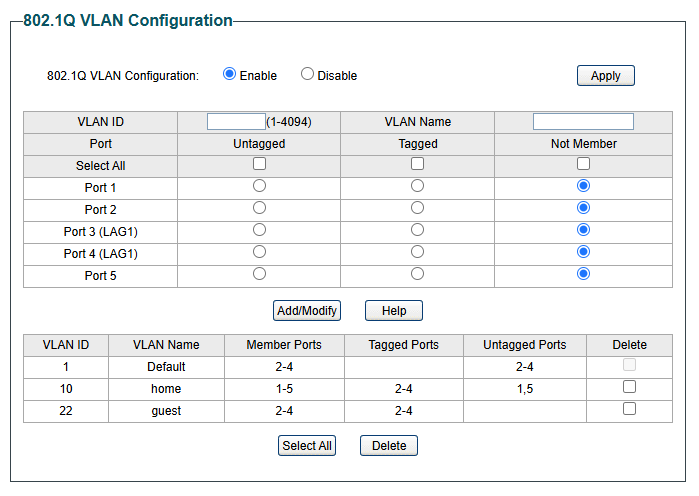Click the 'Tagged Ports' column header
This screenshot has width=699, height=496.
[x=403, y=345]
